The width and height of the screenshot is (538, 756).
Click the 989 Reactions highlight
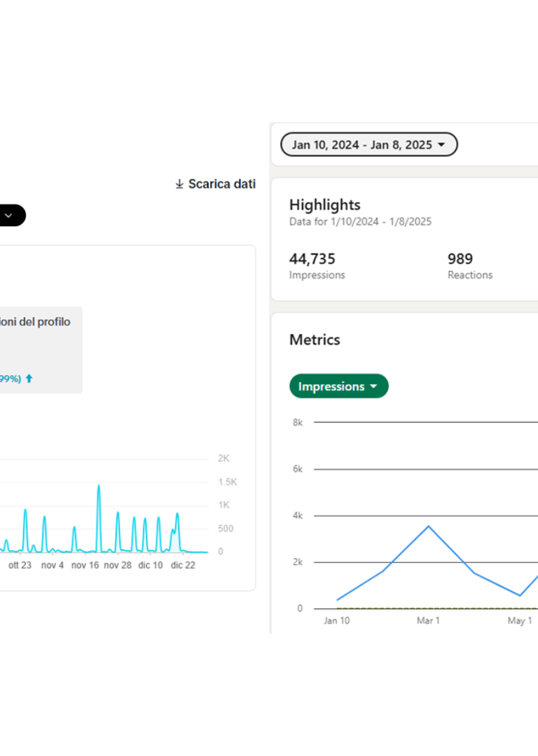click(x=469, y=266)
